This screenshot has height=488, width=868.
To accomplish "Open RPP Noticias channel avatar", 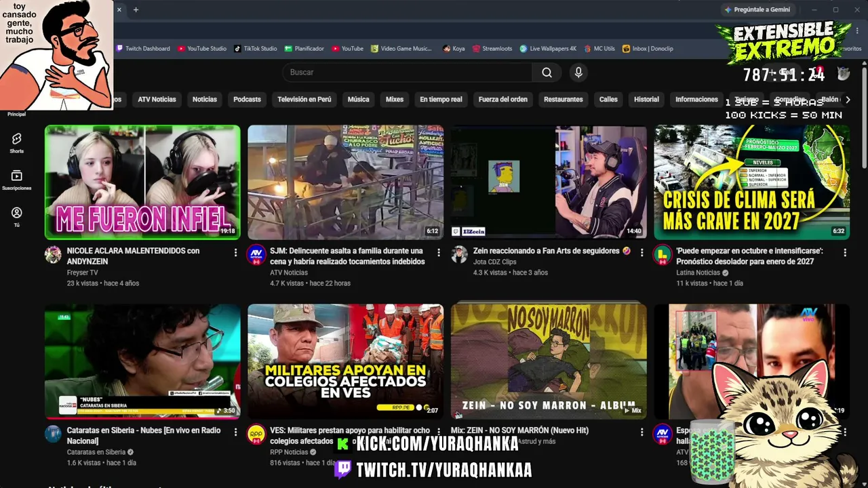I will click(256, 434).
